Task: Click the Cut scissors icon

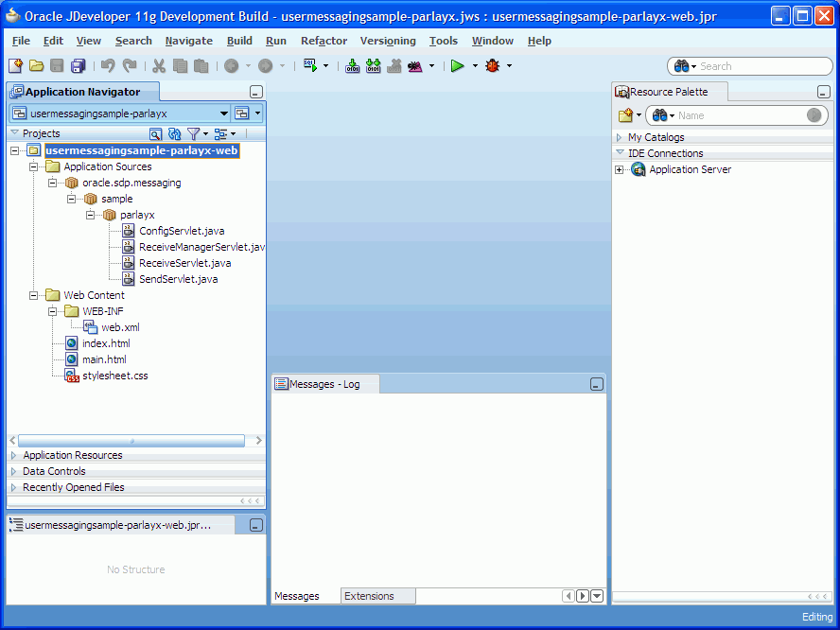Action: point(159,66)
